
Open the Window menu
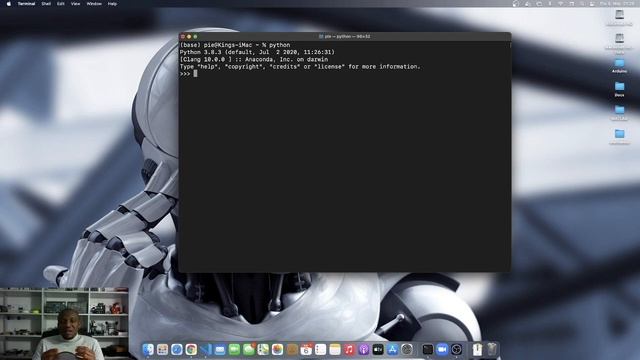coord(94,4)
